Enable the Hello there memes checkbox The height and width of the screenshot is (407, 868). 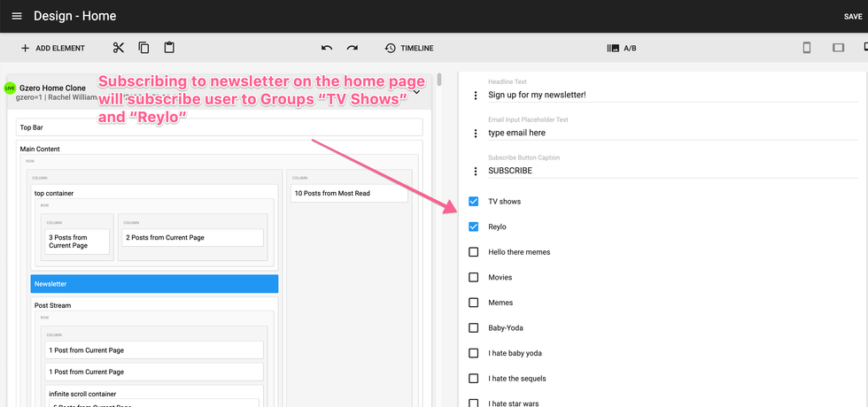point(474,252)
